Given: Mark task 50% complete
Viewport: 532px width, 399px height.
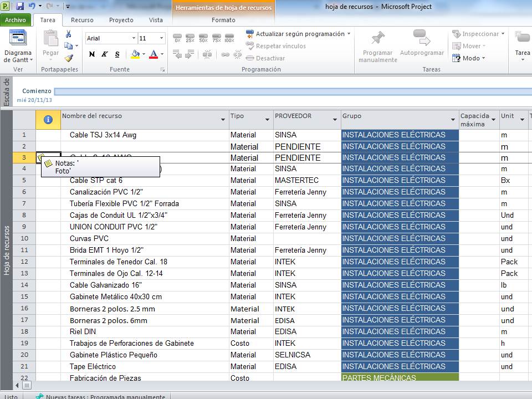Looking at the screenshot, I should point(203,38).
